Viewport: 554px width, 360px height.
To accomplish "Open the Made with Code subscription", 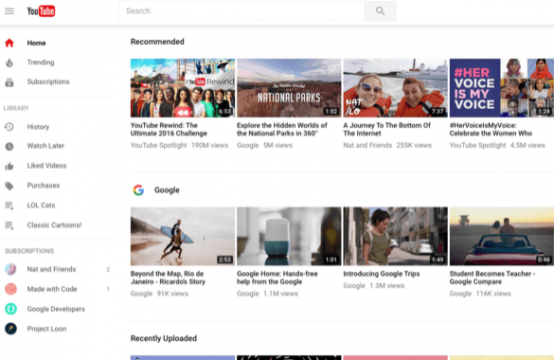I will coord(52,289).
